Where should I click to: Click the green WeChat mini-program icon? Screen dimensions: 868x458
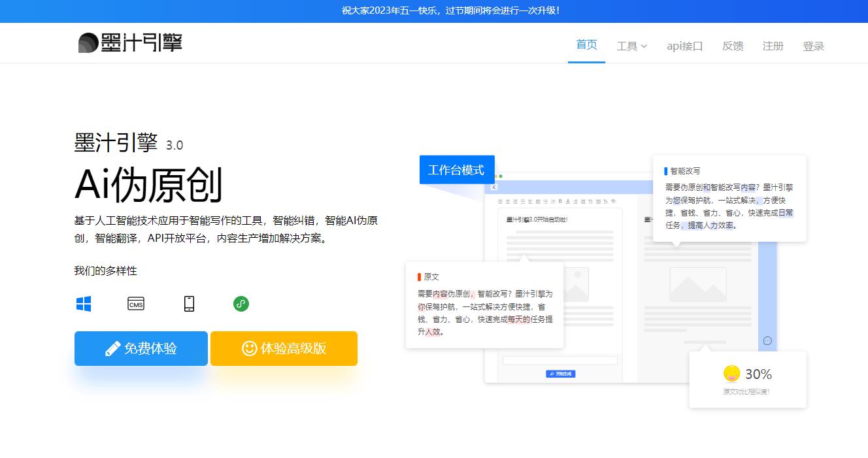(241, 303)
